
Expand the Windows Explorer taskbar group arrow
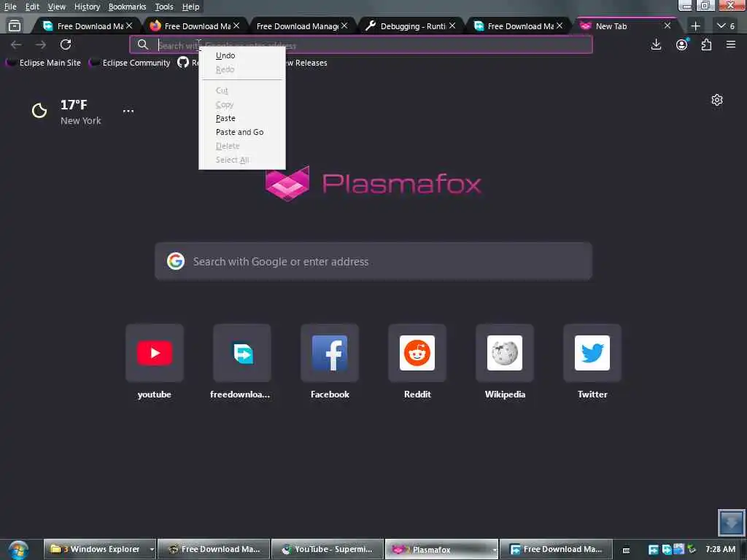pyautogui.click(x=152, y=549)
